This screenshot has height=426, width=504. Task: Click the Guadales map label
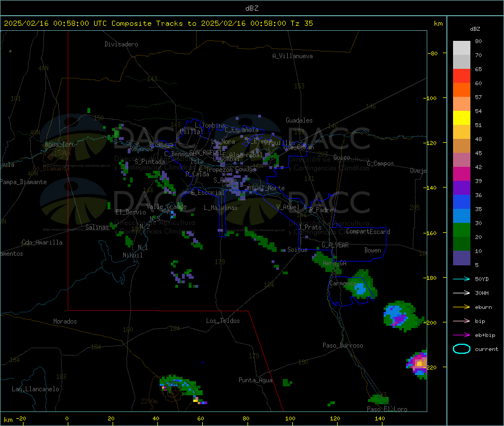pos(299,120)
